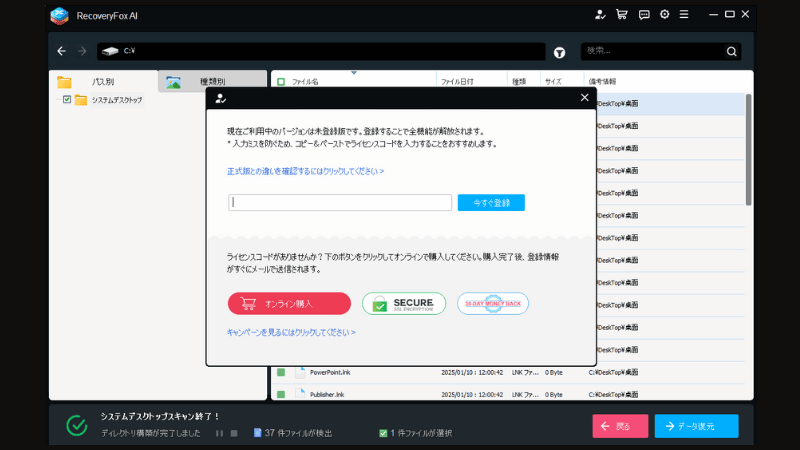Click the SECURE SSL encryption badge
800x450 pixels.
[x=404, y=304]
